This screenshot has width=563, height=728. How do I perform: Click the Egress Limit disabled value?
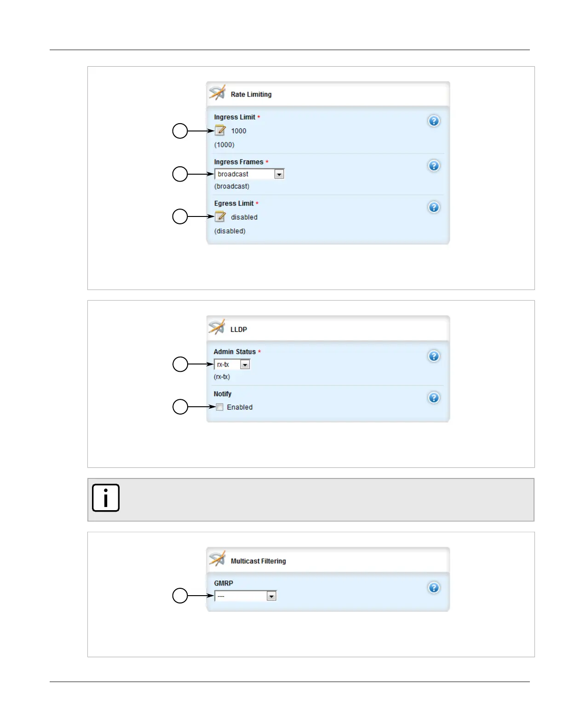tap(244, 217)
